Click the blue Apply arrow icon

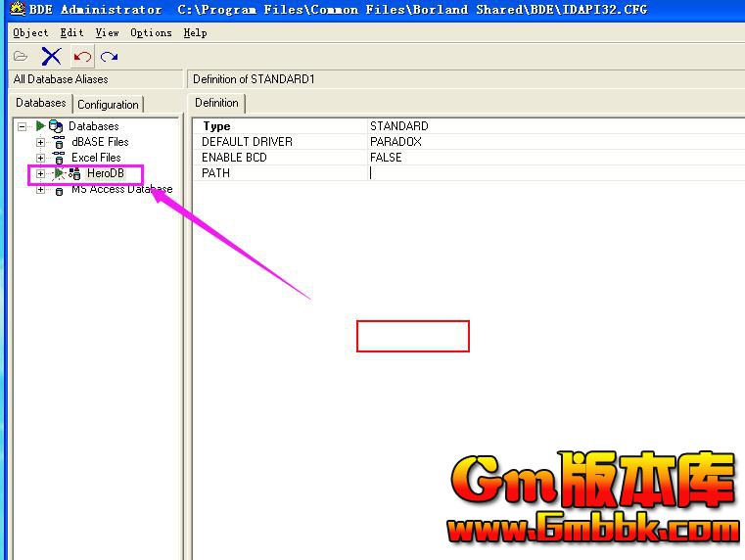pos(110,57)
